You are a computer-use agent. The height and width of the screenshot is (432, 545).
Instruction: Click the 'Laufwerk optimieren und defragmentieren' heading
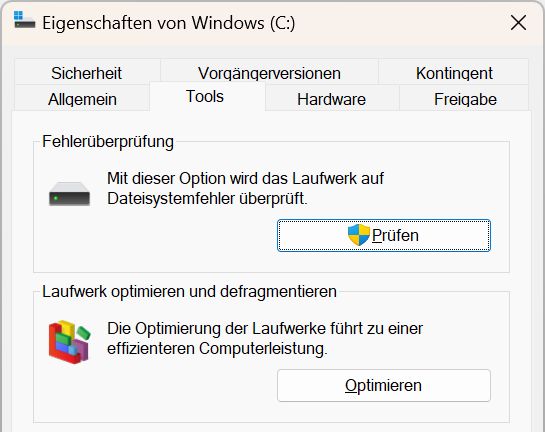(x=189, y=291)
